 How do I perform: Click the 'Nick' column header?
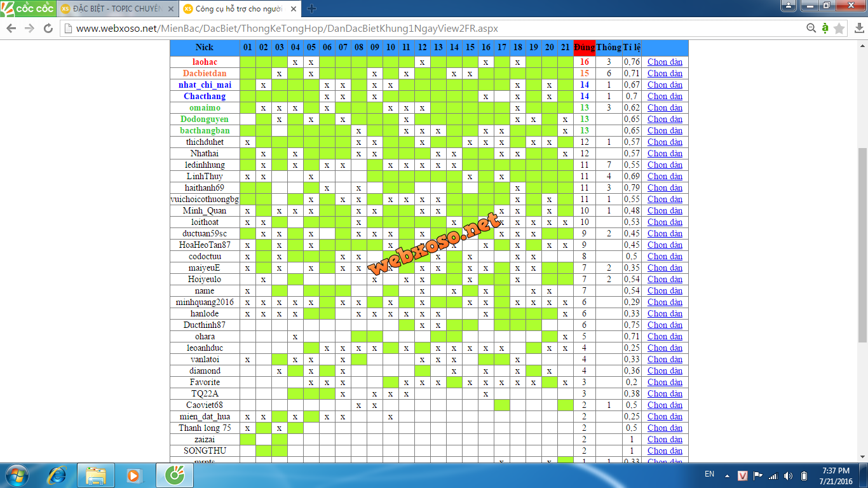click(x=205, y=48)
